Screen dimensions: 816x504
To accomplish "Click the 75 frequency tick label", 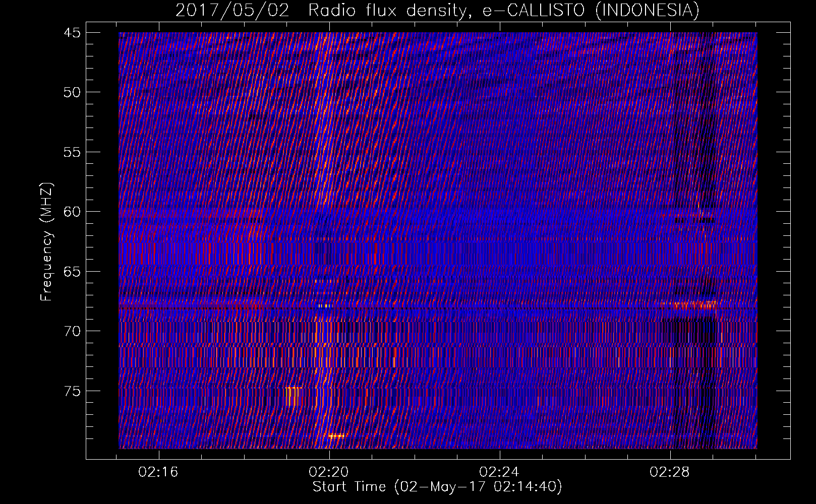I will pos(72,391).
